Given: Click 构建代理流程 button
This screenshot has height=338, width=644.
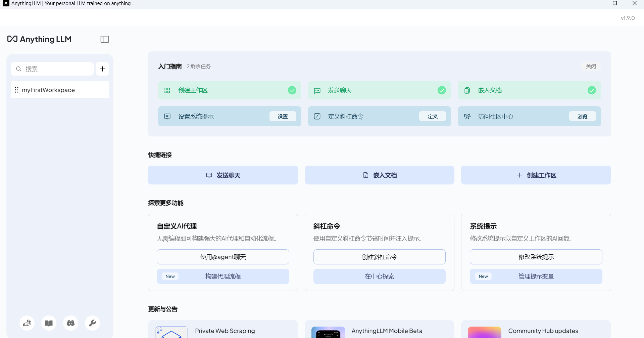Looking at the screenshot, I should pyautogui.click(x=223, y=277).
